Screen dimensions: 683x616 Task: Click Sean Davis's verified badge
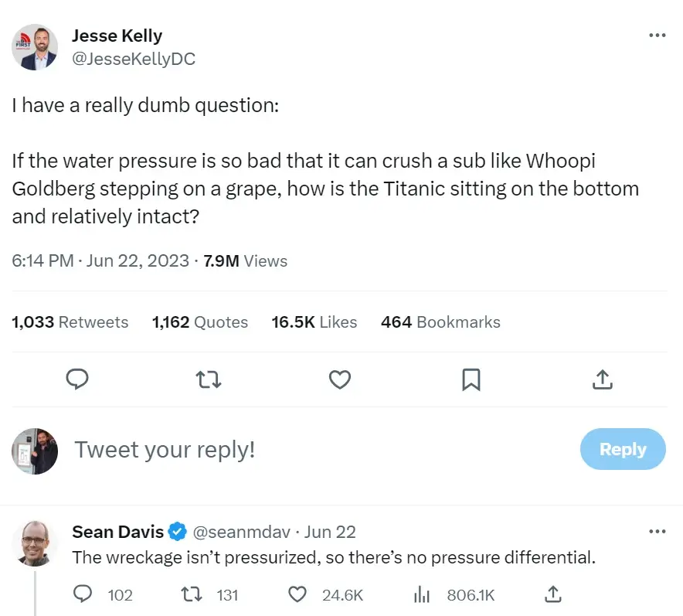178,531
